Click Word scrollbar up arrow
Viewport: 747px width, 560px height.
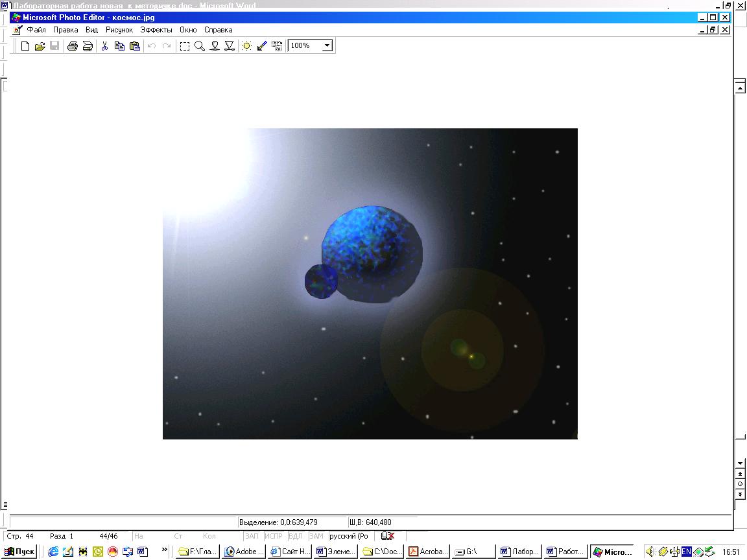click(x=740, y=88)
